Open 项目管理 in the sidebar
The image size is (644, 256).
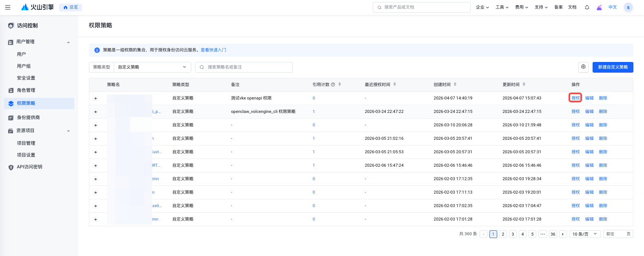(x=26, y=143)
